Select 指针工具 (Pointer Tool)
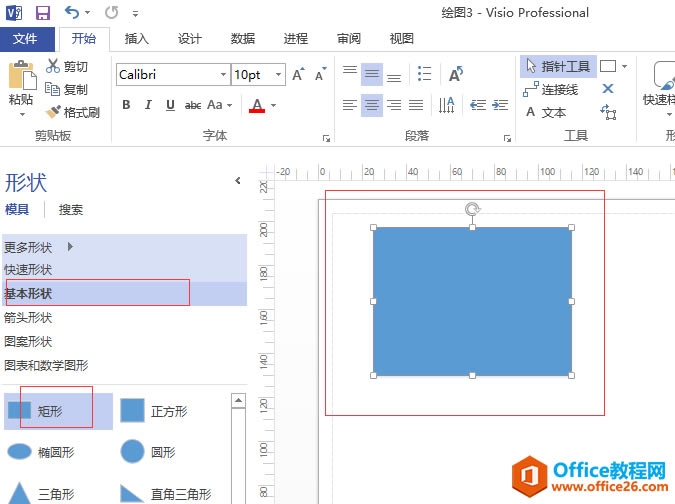The width and height of the screenshot is (675, 504). point(558,66)
